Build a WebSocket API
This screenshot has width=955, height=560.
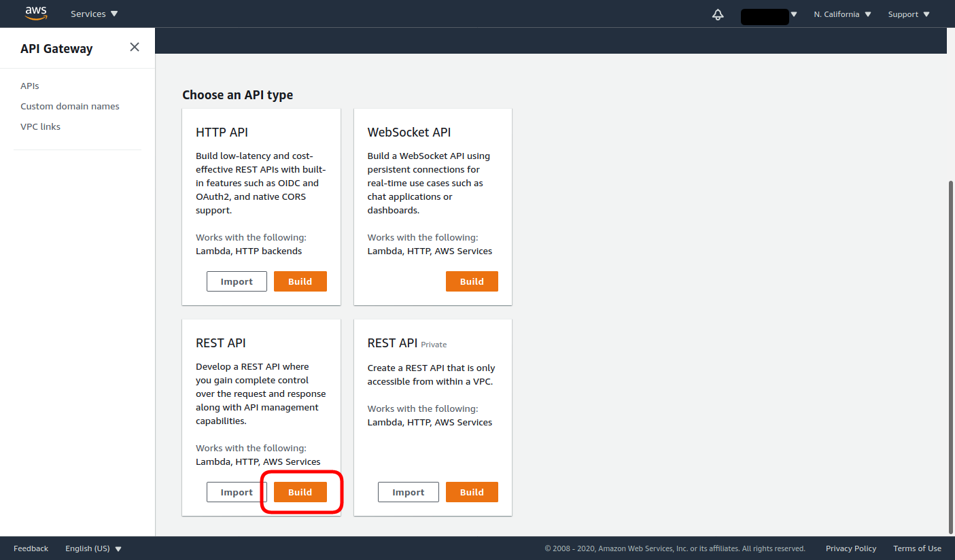[x=472, y=281]
